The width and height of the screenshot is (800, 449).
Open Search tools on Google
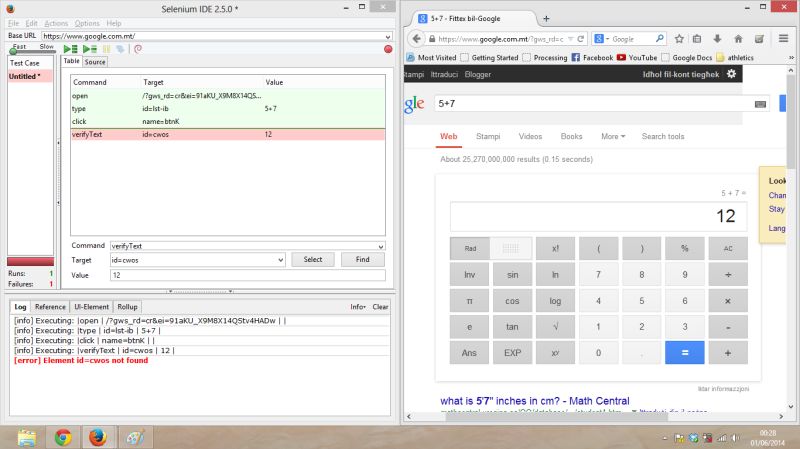663,136
